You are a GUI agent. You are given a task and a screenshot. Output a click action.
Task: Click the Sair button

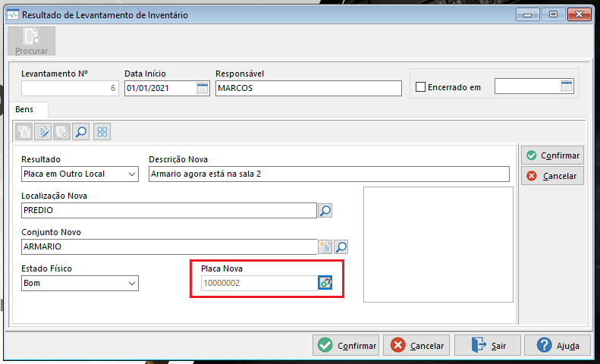(x=488, y=346)
